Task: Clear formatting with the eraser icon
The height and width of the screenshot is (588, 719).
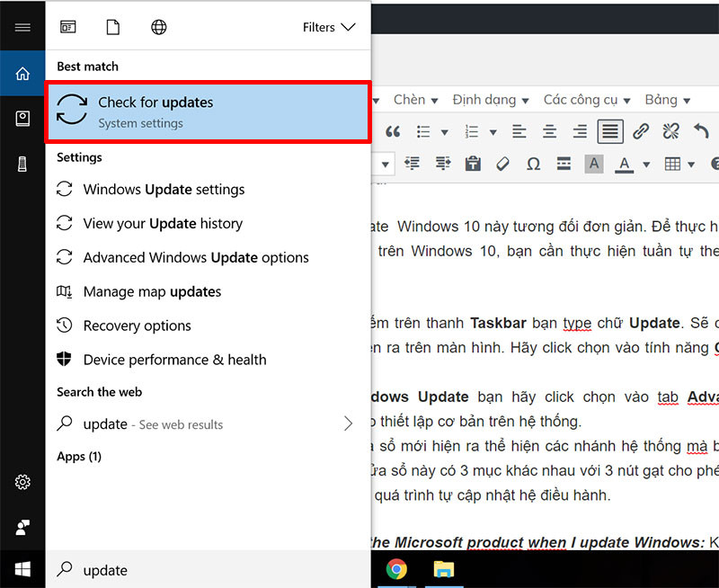Action: [503, 164]
